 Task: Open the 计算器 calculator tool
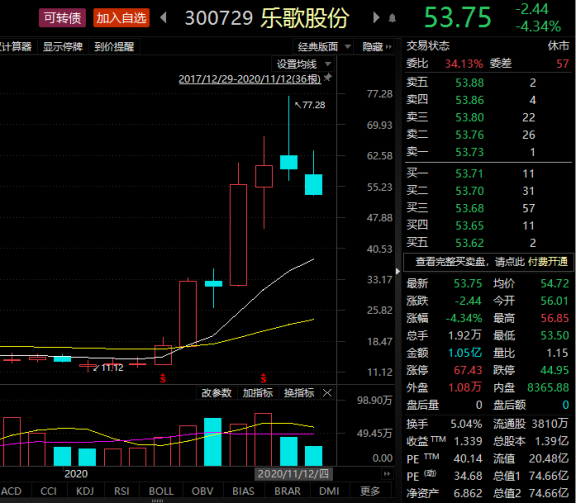pyautogui.click(x=15, y=47)
